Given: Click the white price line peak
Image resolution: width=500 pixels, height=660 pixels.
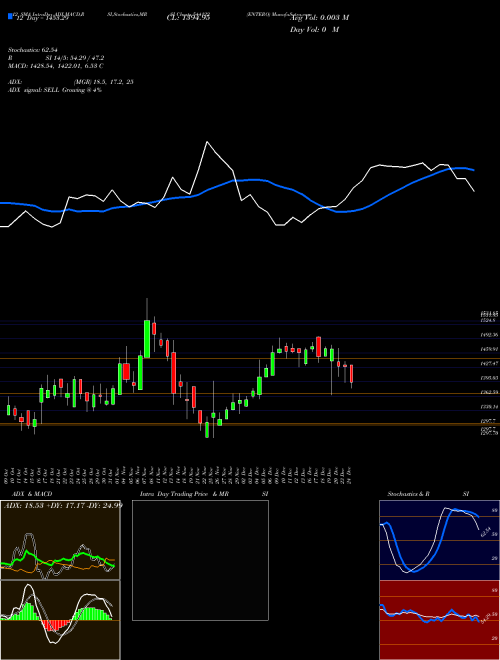Looking at the screenshot, I should (x=207, y=142).
